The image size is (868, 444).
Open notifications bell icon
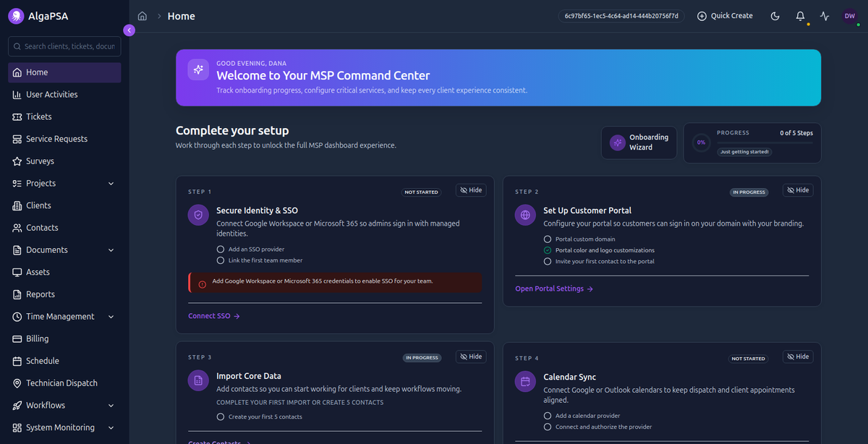(800, 16)
